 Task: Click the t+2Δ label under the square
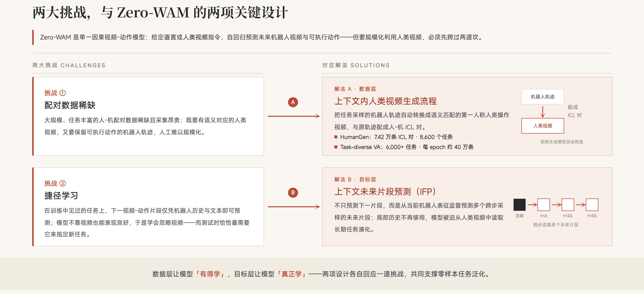pyautogui.click(x=568, y=216)
